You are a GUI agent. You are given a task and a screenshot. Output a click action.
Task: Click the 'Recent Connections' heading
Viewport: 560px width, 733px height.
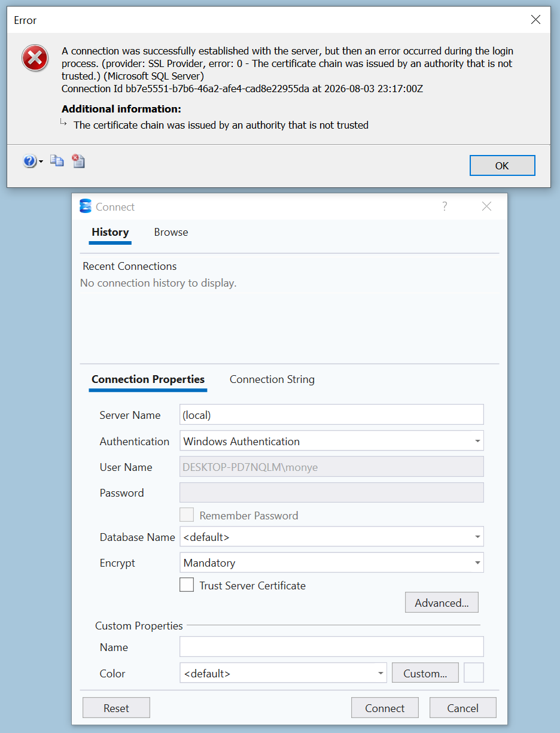(x=130, y=266)
